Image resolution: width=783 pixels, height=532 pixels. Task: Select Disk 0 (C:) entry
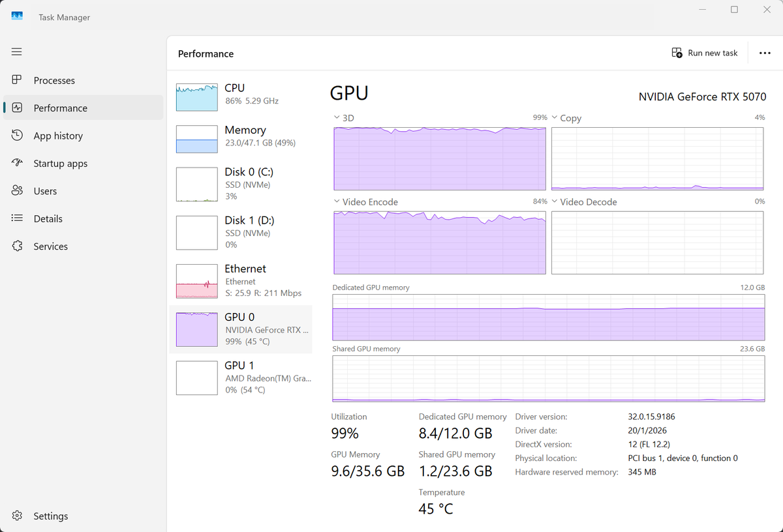241,184
